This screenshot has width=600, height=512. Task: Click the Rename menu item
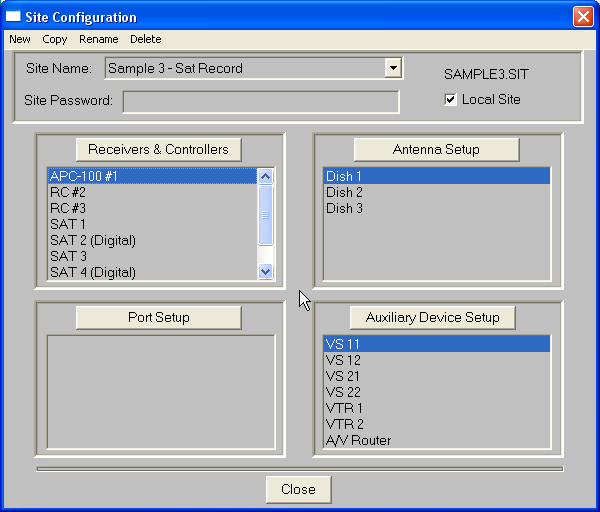point(99,39)
